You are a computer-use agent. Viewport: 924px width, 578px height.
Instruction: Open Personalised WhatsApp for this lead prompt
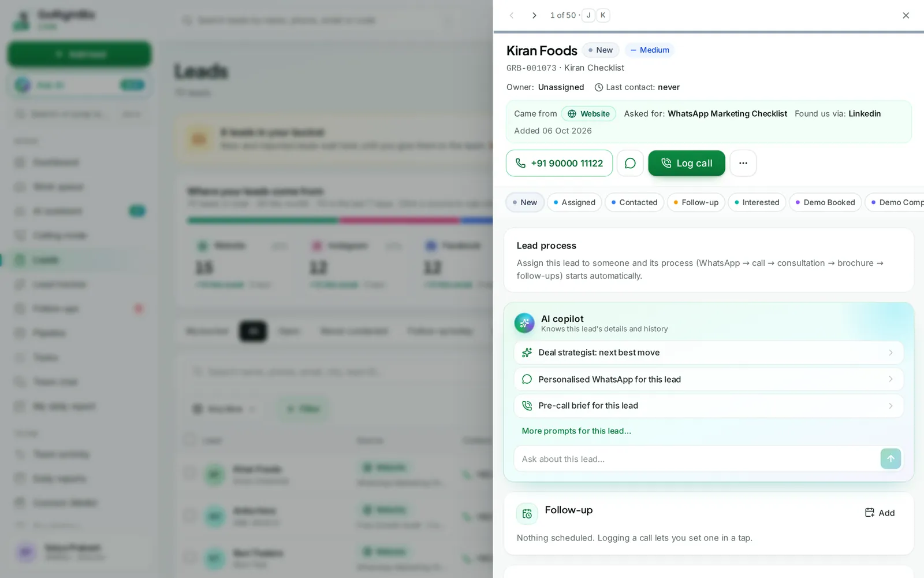709,379
